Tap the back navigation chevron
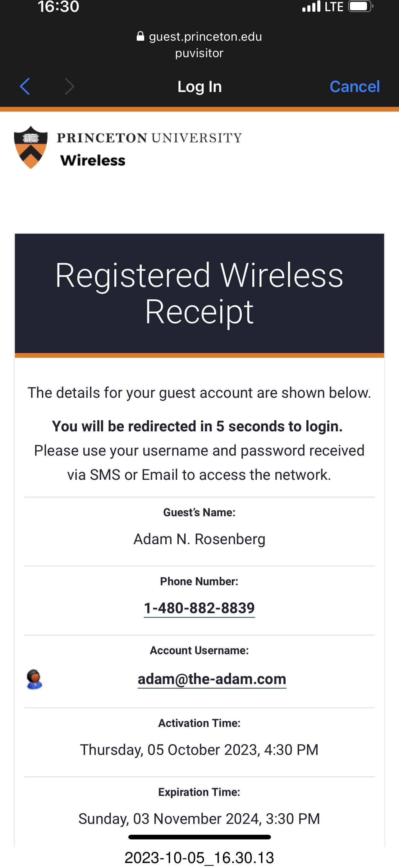The width and height of the screenshot is (399, 868). 25,87
